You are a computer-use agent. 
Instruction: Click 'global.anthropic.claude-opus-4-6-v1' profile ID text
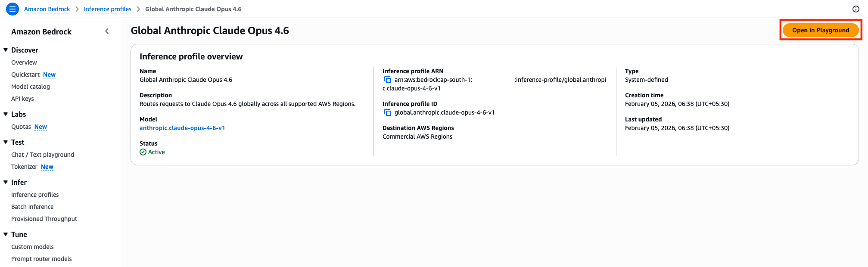[x=445, y=112]
